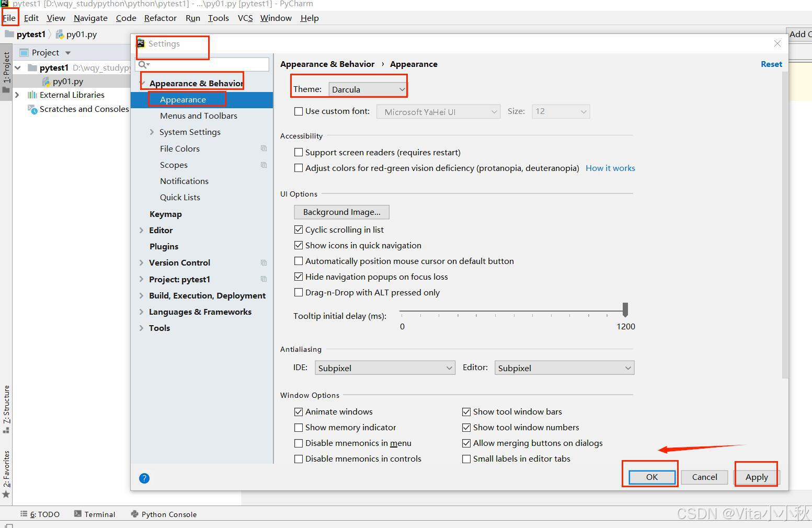812x528 pixels.
Task: Click the Scratches and Consoles icon
Action: click(32, 109)
